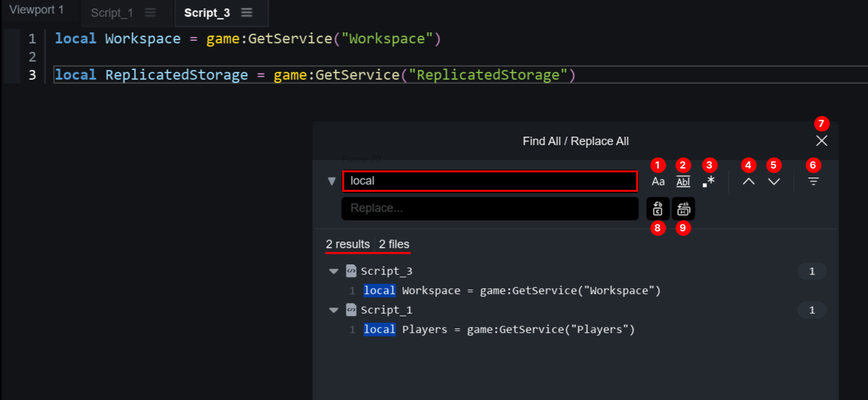Collapse the replace field toggle arrow
This screenshot has height=400, width=868.
332,181
